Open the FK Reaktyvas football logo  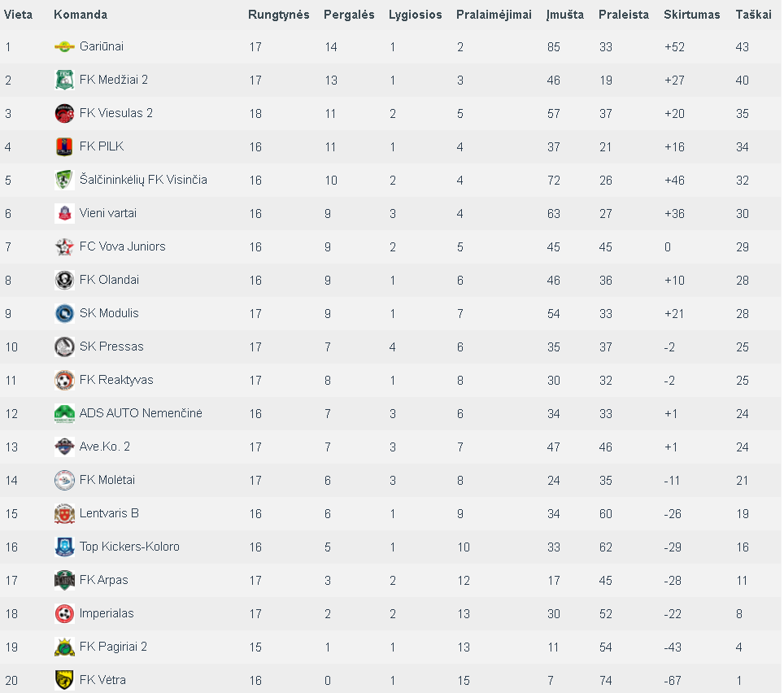pyautogui.click(x=64, y=381)
